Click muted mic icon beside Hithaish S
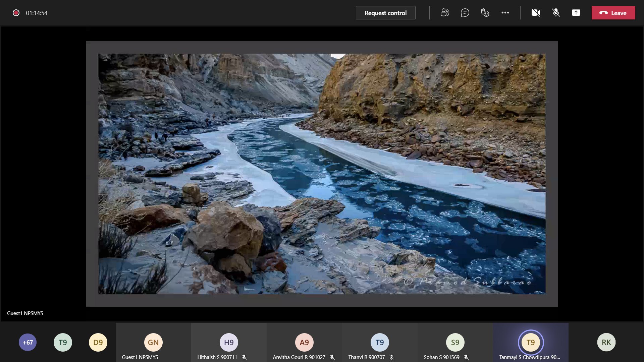The height and width of the screenshot is (362, 644). click(244, 357)
